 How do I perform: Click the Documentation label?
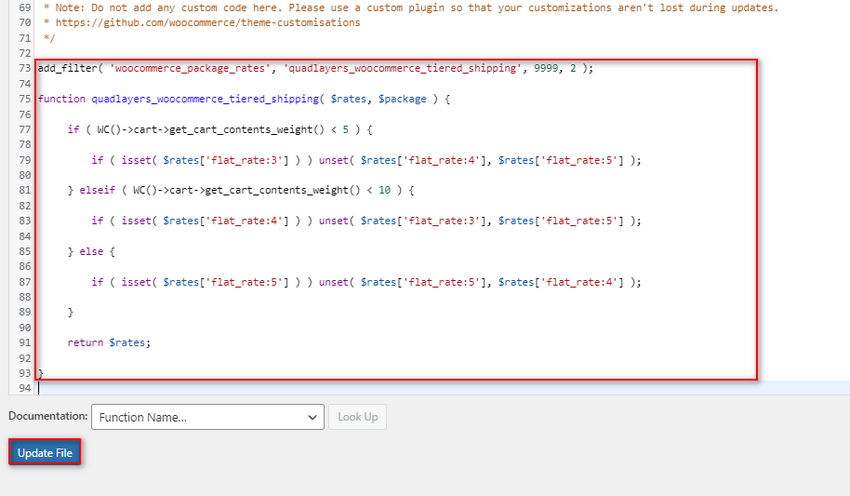48,416
